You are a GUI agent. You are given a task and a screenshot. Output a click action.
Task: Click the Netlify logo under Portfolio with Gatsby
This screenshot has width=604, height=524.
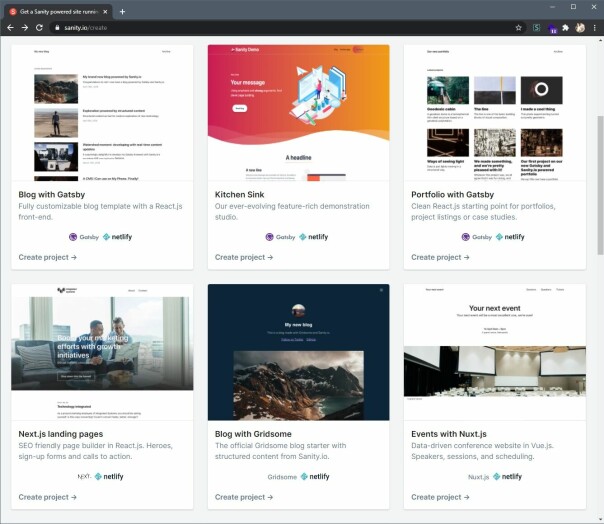tap(510, 237)
